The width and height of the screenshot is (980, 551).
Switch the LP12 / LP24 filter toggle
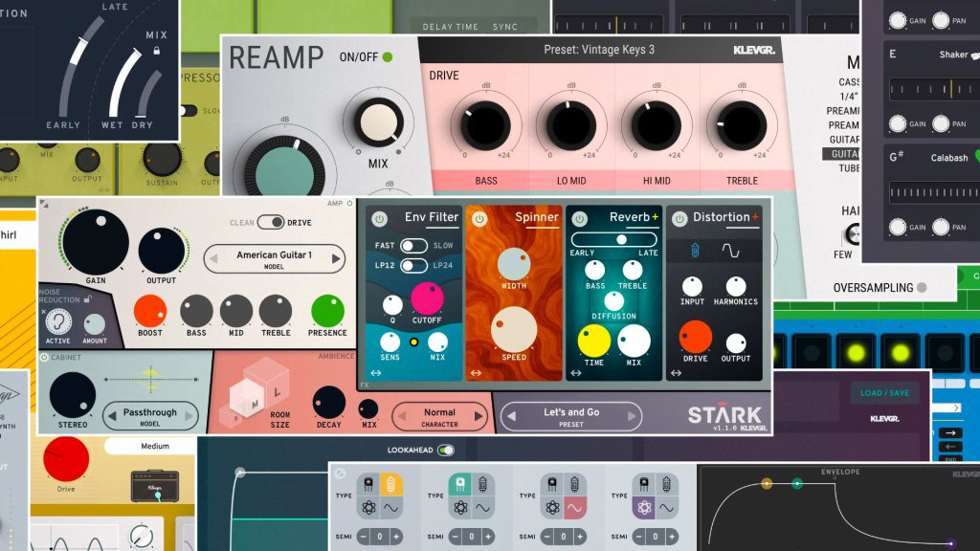[413, 266]
